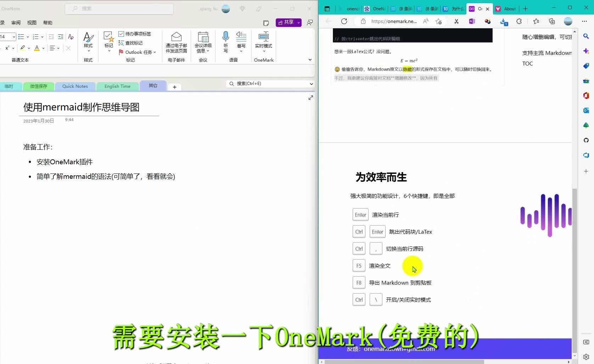Open the Styles gallery icon in OneNote
The height and width of the screenshot is (364, 594).
click(88, 37)
